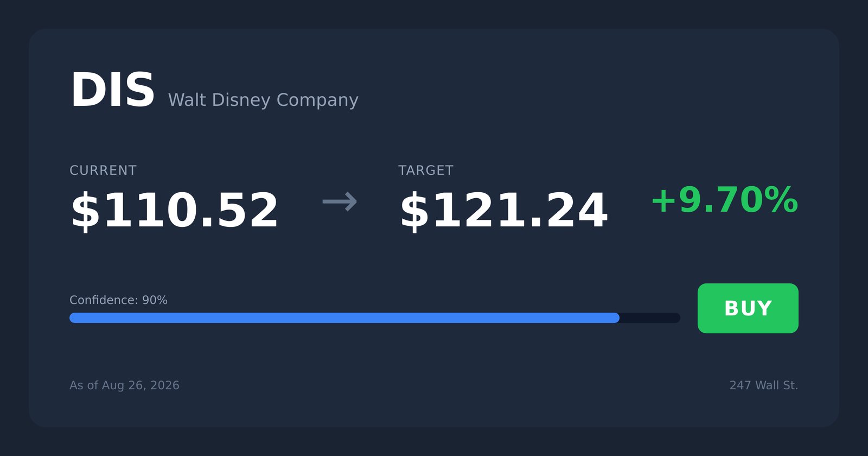868x456 pixels.
Task: Click the plus sign in the gain figure
Action: tap(663, 201)
